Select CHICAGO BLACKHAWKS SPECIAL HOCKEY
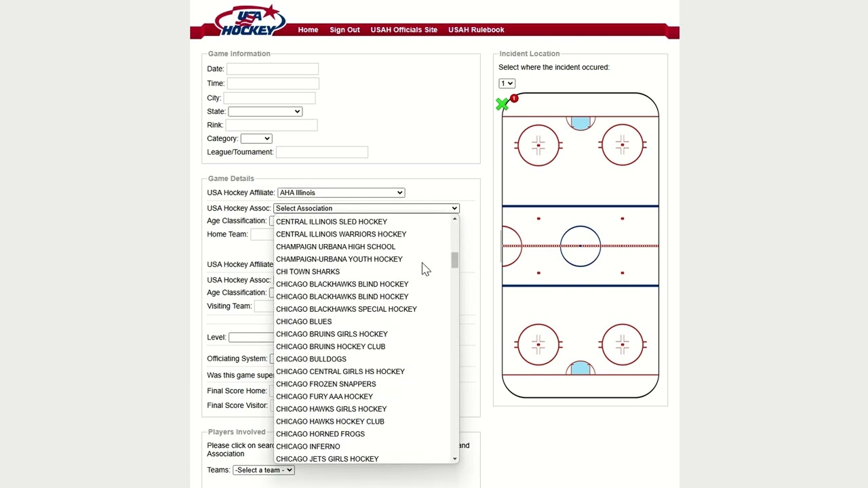 [x=362, y=309]
